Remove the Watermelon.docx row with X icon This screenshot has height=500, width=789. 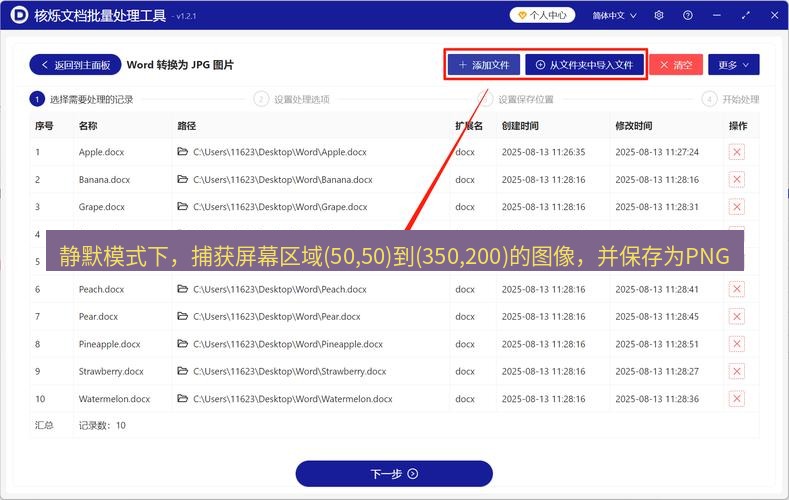click(x=737, y=399)
